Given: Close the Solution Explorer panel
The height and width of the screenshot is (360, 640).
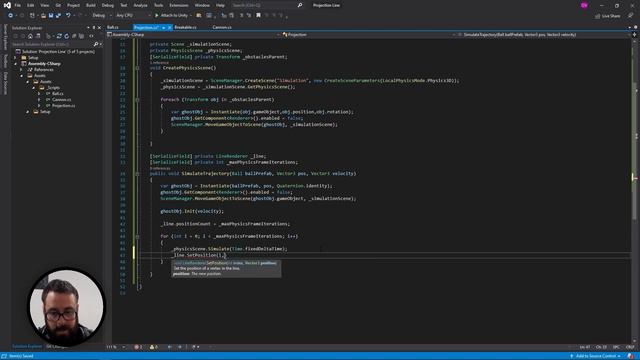Looking at the screenshot, I should point(99,28).
